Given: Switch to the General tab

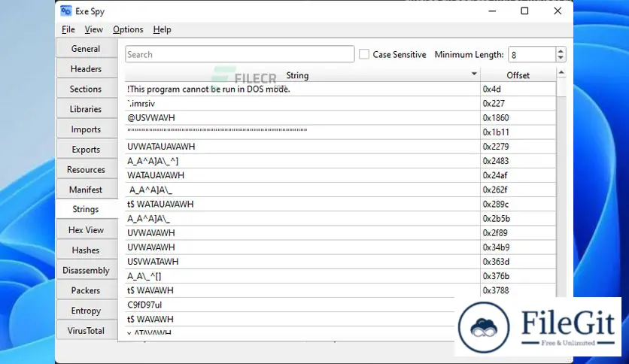Looking at the screenshot, I should (86, 48).
